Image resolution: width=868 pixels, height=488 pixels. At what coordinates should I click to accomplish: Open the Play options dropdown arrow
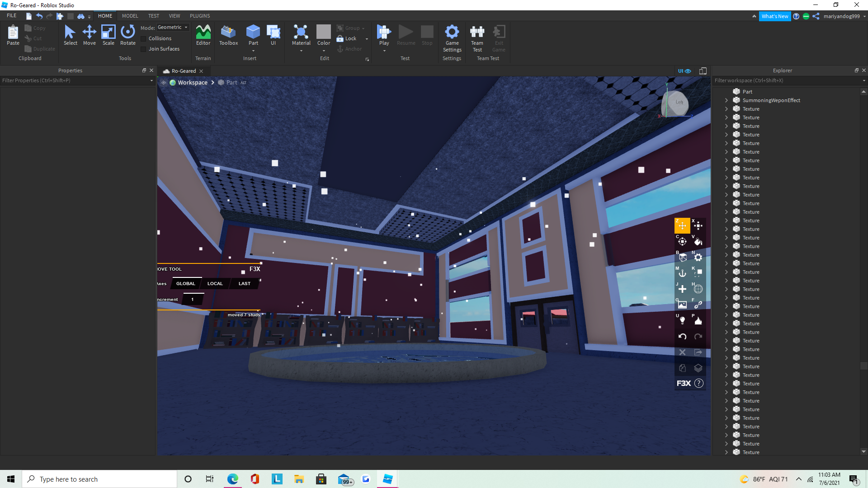384,51
